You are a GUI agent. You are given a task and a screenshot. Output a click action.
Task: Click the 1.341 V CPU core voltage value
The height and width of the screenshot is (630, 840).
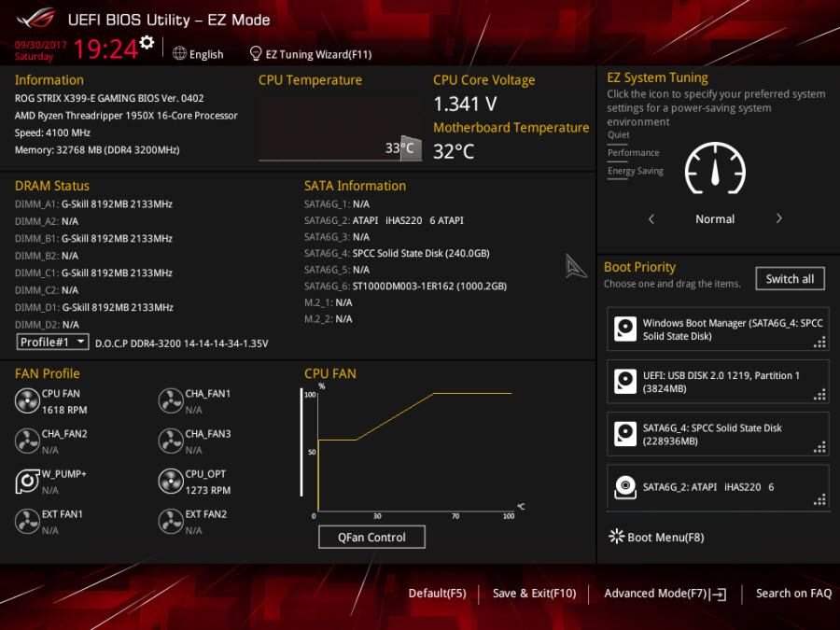point(465,104)
